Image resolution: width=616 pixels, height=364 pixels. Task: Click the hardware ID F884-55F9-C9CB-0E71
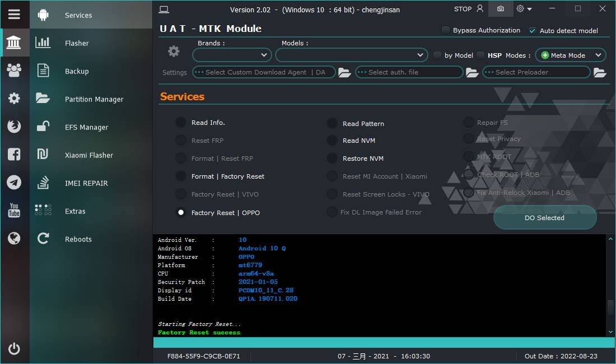203,356
